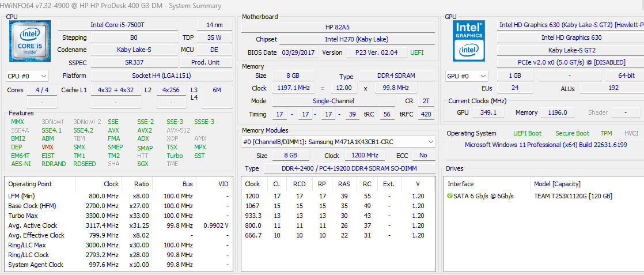Viewport: 644px width, 275px height.
Task: Click the 4 / 4 cores value
Action: pyautogui.click(x=42, y=90)
